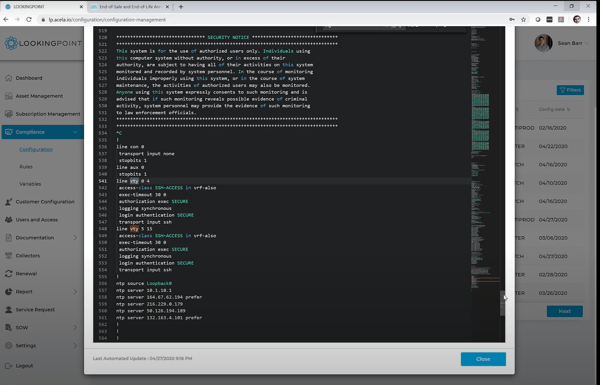The image size is (600, 385).
Task: Jump using the code minimap
Action: click(485, 158)
